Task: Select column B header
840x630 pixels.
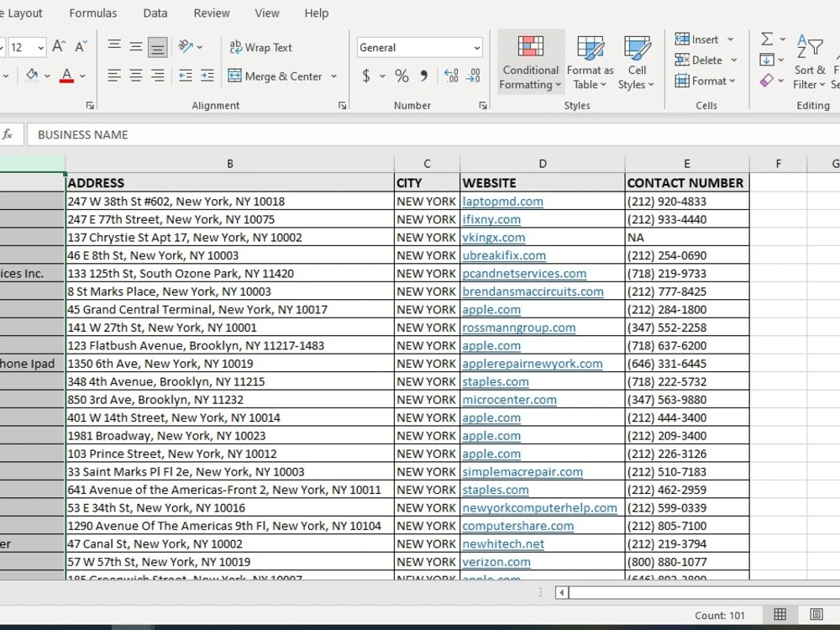Action: (x=230, y=164)
